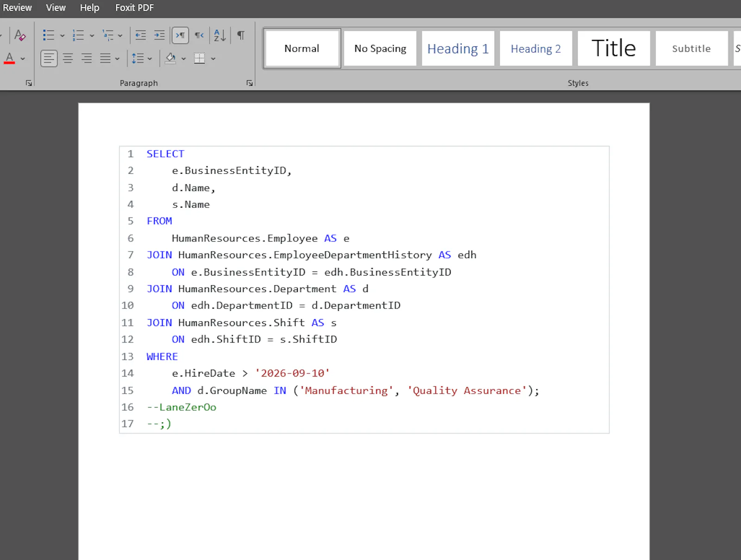Click d.DepartmentID on line 10
Viewport: 741px width, 560px height.
tap(356, 306)
